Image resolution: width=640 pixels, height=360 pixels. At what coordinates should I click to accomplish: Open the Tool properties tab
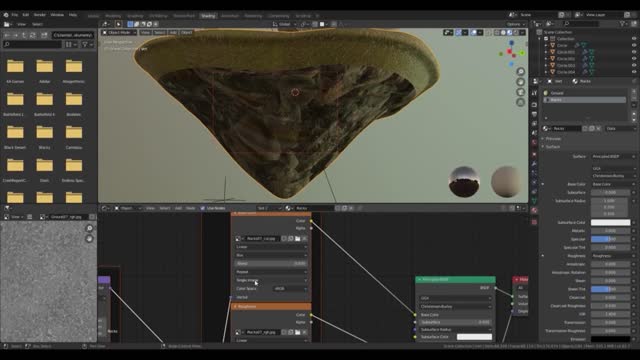coord(534,93)
